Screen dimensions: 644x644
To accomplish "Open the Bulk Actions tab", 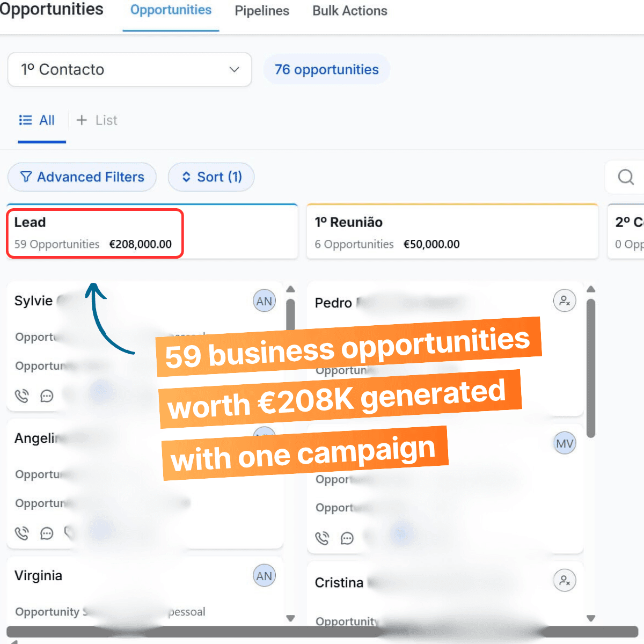I will (x=350, y=11).
